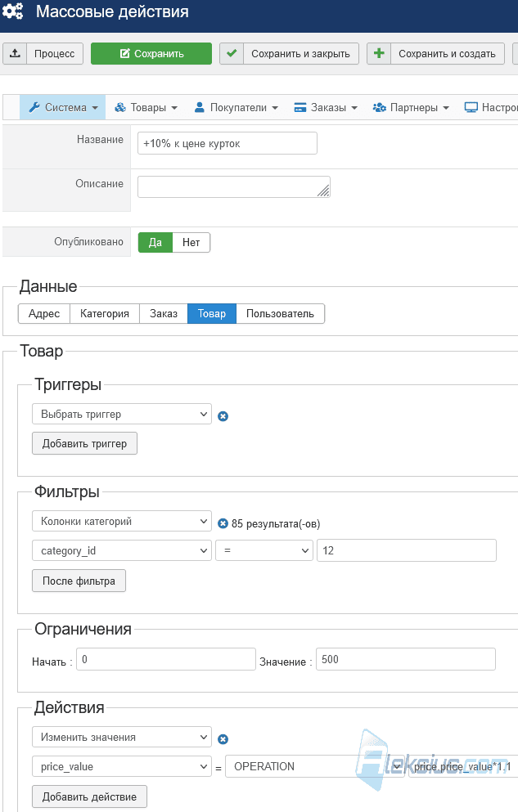Click the green plus icon of Сохранить и создать
The height and width of the screenshot is (812, 518).
pos(379,53)
